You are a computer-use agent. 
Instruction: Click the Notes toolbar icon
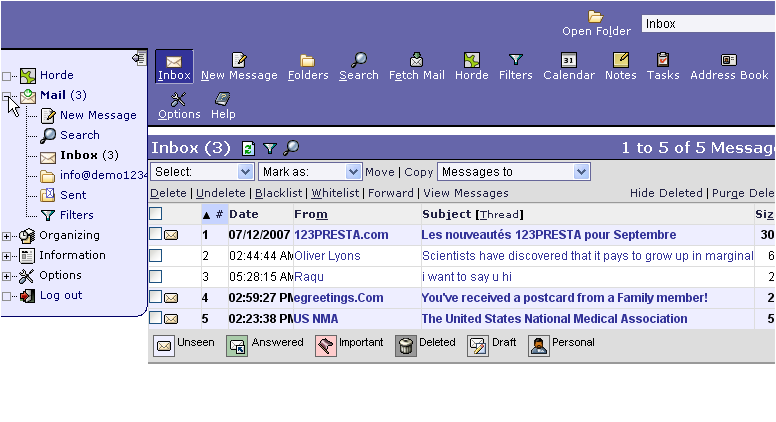[x=620, y=61]
